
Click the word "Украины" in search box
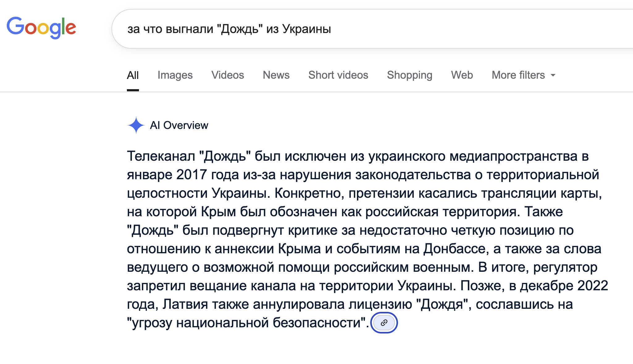click(x=307, y=29)
